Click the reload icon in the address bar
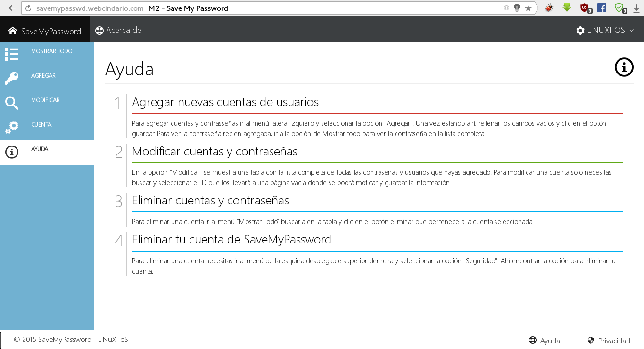This screenshot has width=644, height=349. click(28, 8)
